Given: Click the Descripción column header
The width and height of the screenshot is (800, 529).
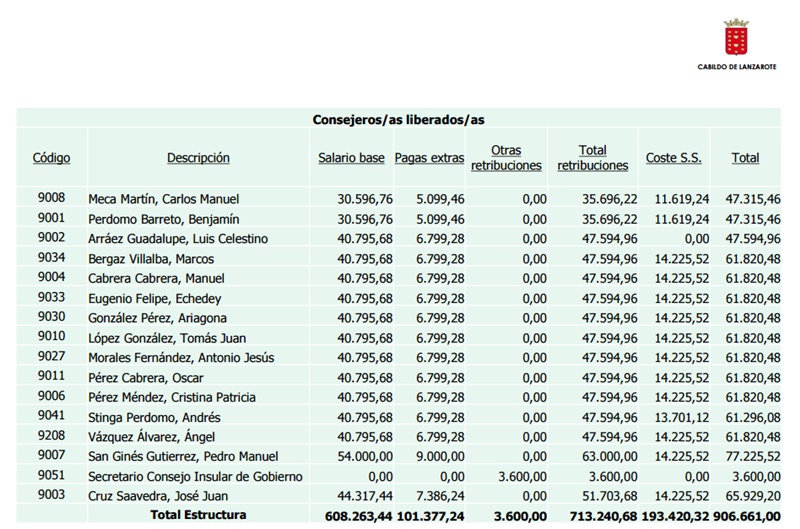Looking at the screenshot, I should 198,158.
